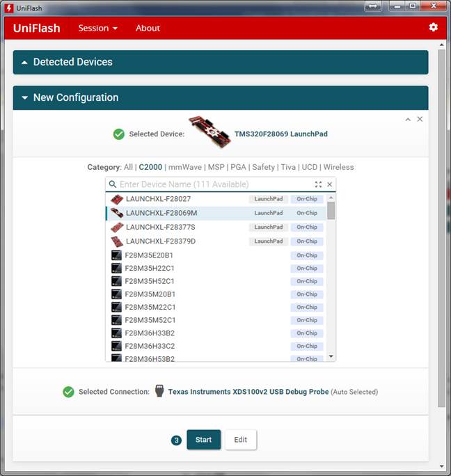The image size is (451, 476).
Task: Select the MSP category filter
Action: click(216, 167)
